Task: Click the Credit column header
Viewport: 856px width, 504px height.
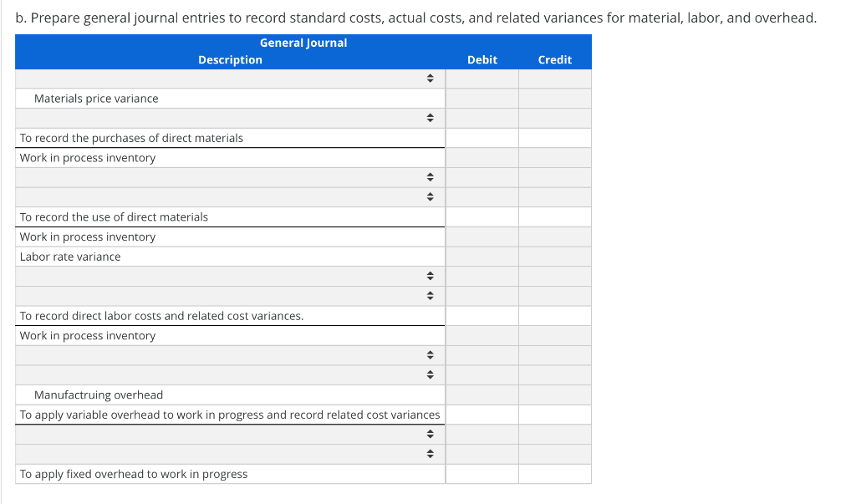Action: click(x=554, y=59)
